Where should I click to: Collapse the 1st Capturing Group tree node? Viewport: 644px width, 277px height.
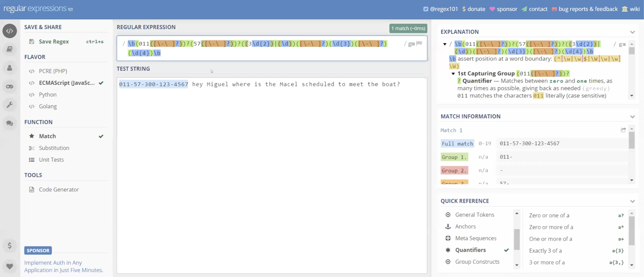tap(453, 73)
